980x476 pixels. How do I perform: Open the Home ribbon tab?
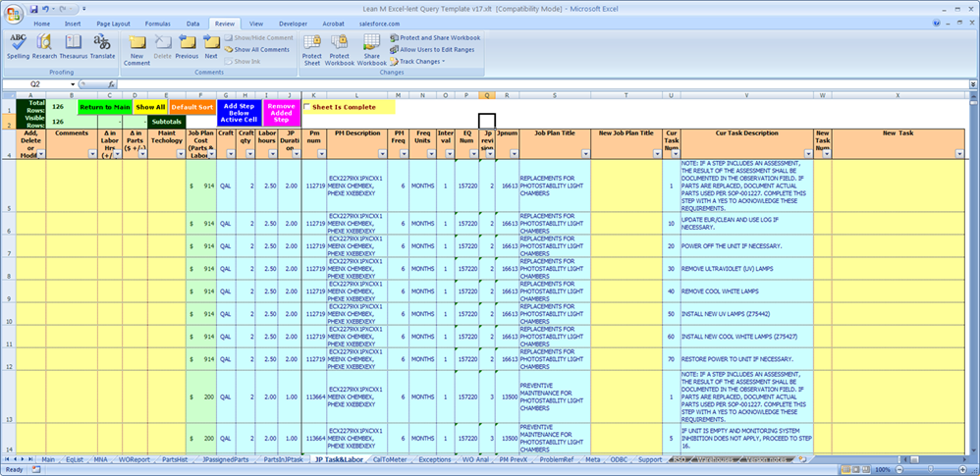pyautogui.click(x=42, y=24)
